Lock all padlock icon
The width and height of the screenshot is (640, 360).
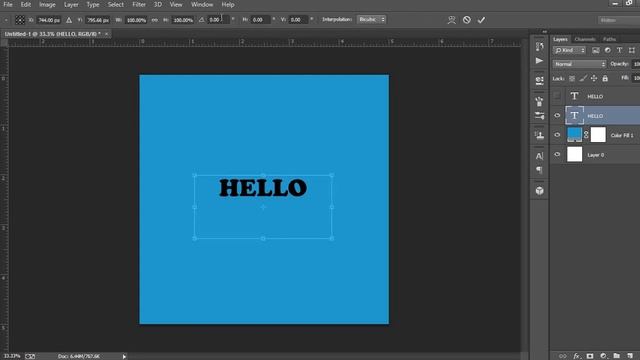click(x=605, y=78)
